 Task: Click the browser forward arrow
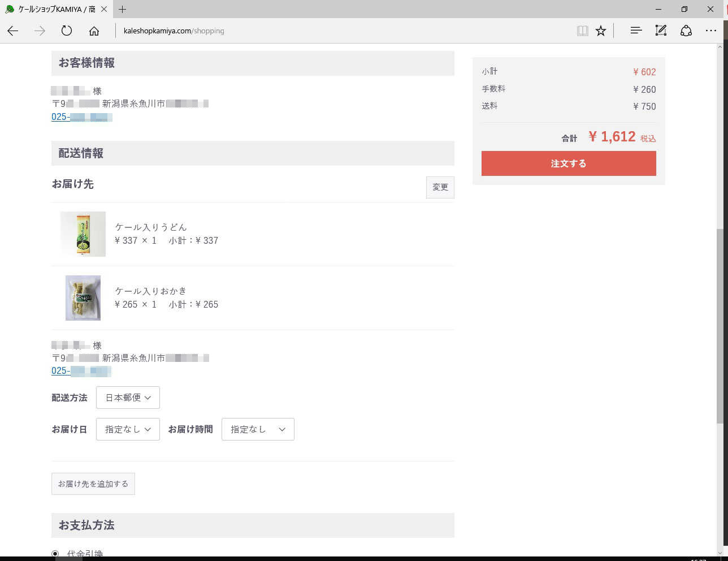click(40, 31)
